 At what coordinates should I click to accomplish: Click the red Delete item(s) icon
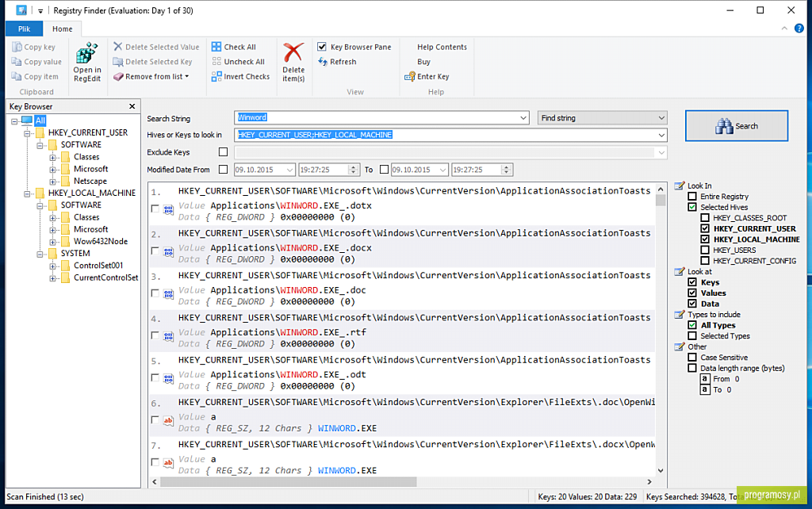pyautogui.click(x=293, y=53)
